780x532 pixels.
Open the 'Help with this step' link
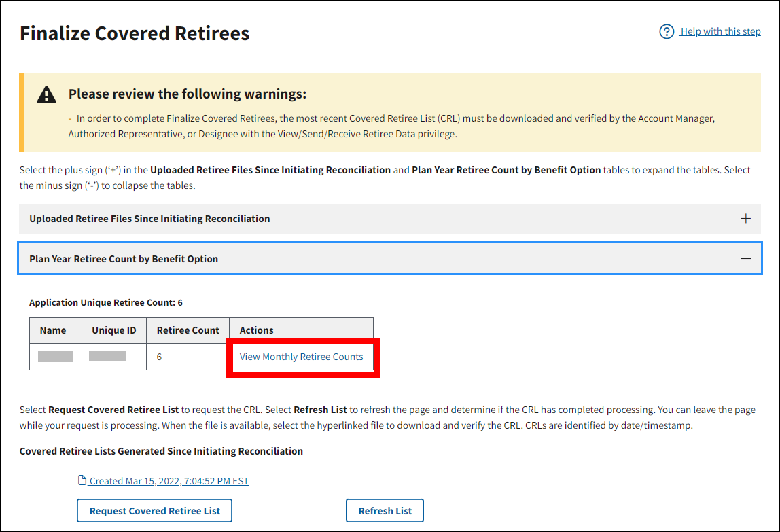coord(720,32)
